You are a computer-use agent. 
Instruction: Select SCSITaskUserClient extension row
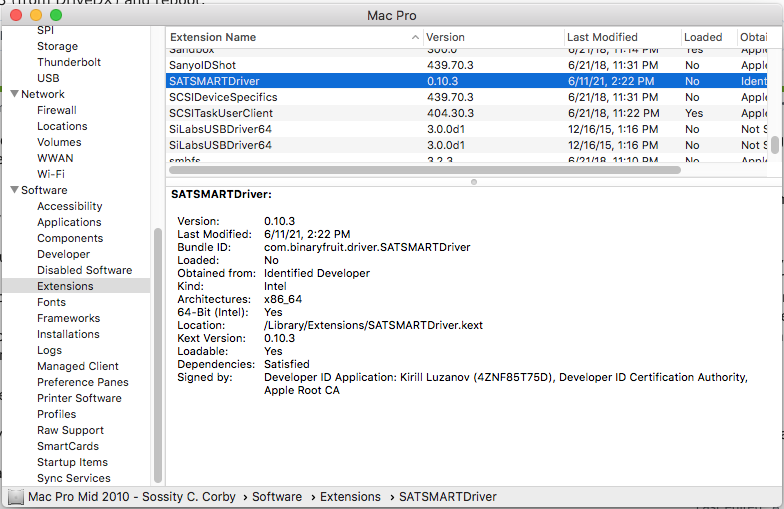click(x=466, y=113)
